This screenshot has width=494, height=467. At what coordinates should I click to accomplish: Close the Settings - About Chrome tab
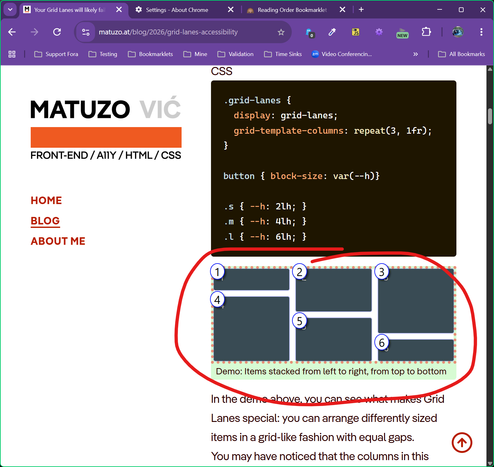(230, 10)
